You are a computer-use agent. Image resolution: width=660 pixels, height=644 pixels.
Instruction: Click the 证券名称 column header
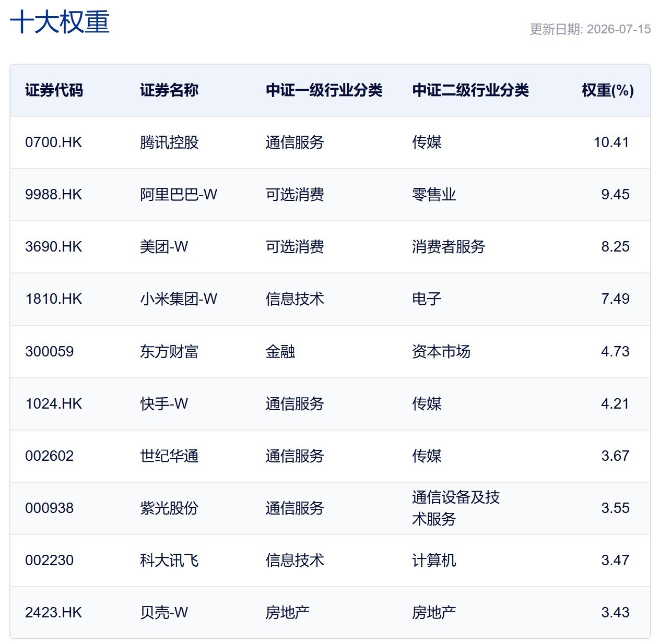click(x=169, y=90)
